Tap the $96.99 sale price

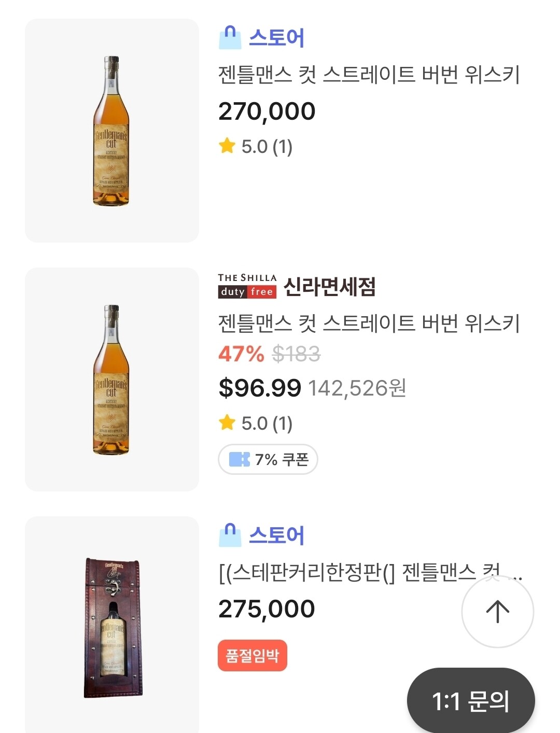(260, 388)
